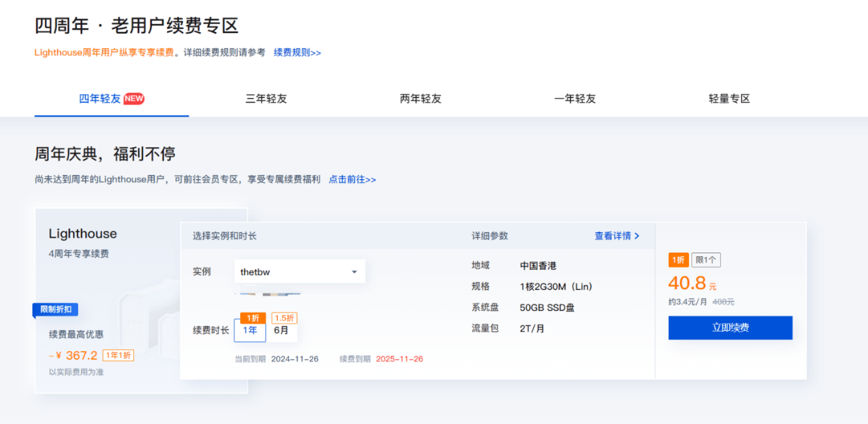Choose the 6月 renewal duration
This screenshot has width=868, height=424.
click(x=282, y=330)
